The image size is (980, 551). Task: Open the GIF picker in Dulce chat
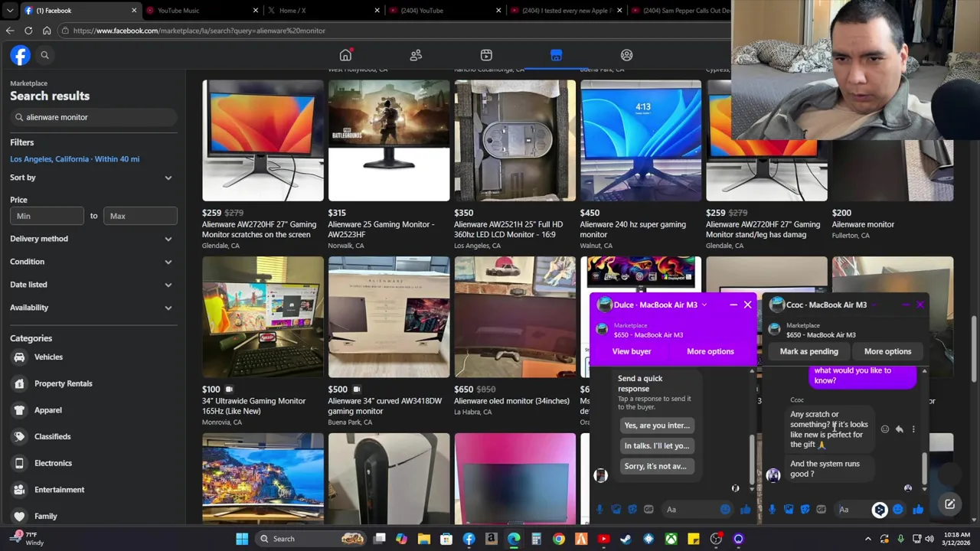point(648,510)
